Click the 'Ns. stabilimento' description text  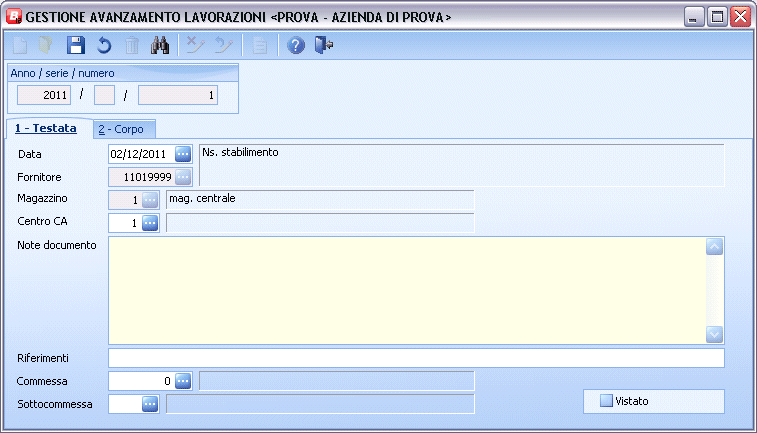[x=240, y=152]
